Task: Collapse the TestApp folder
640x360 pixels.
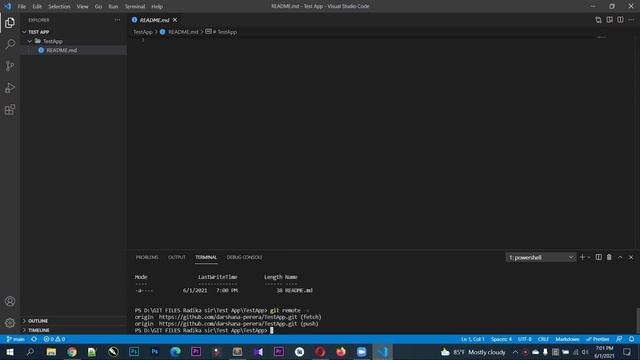Action: [x=73, y=41]
